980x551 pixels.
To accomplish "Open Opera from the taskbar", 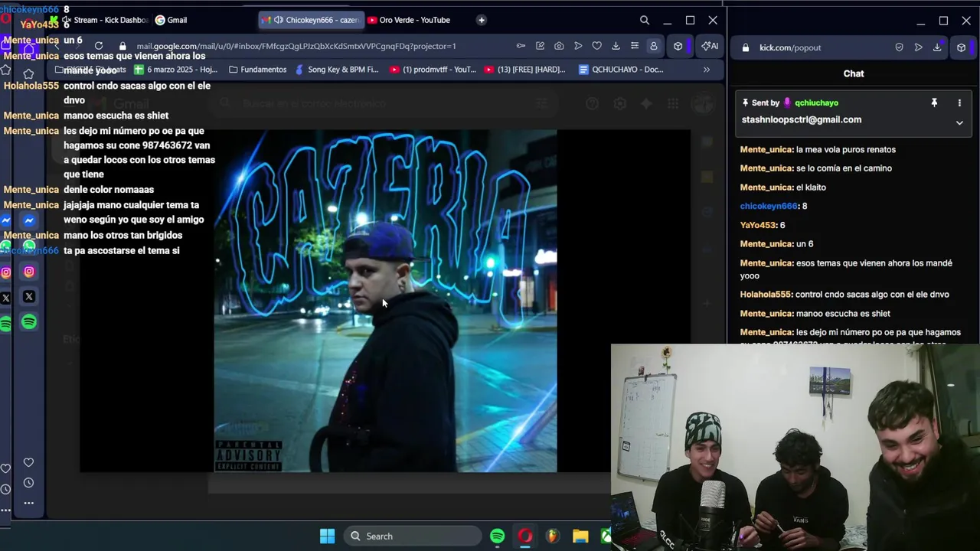I will point(525,536).
